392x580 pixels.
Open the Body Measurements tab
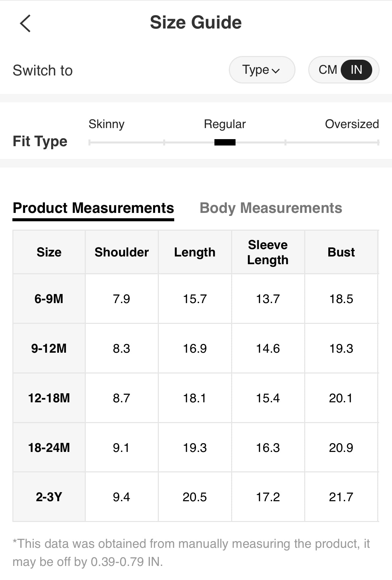click(271, 208)
